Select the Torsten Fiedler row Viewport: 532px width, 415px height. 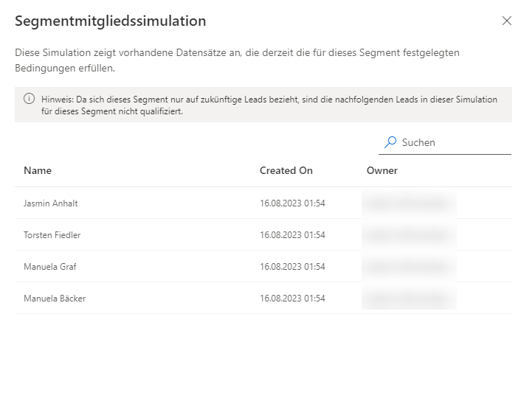tap(263, 234)
